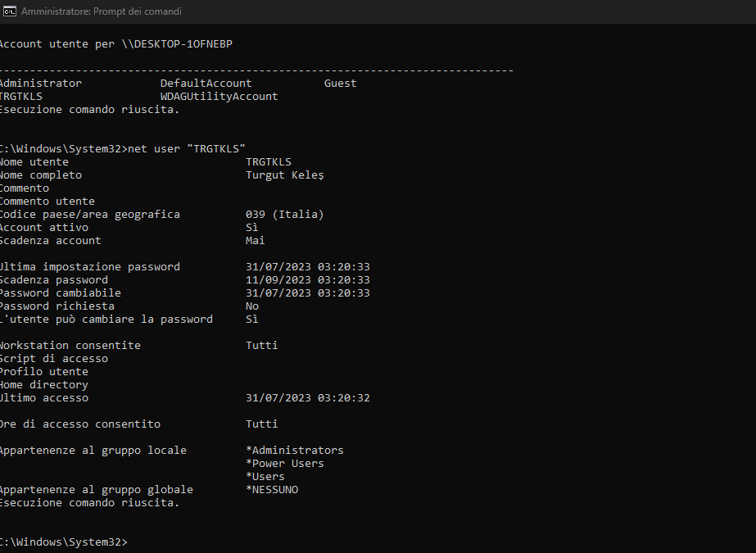Click the "Amministratore: Prompt dei comandi" window title
The image size is (756, 553).
102,11
